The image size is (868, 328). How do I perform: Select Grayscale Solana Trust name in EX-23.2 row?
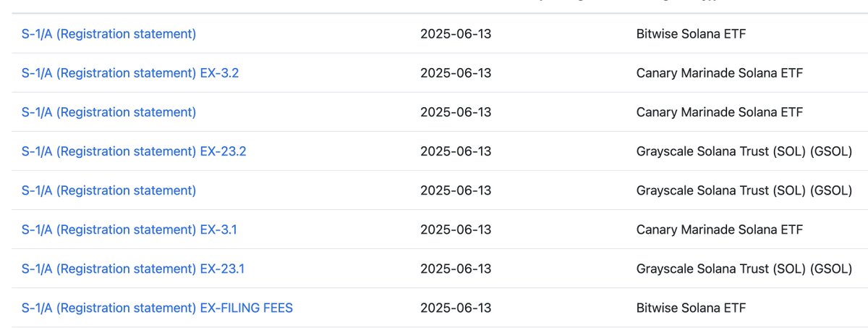pyautogui.click(x=744, y=151)
